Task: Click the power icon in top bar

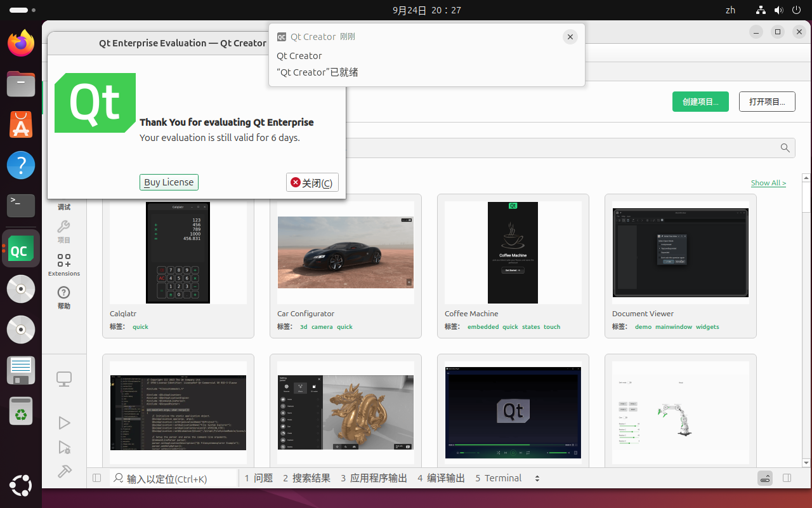Action: (x=797, y=10)
